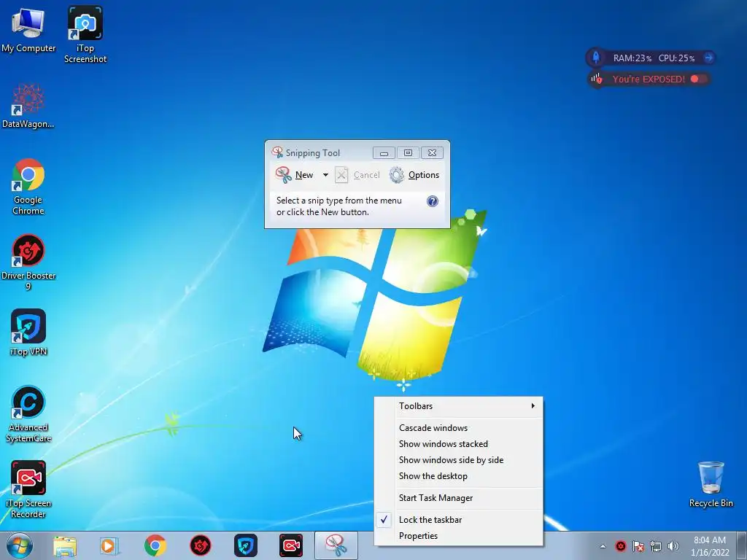The width and height of the screenshot is (747, 560).
Task: Click New in Snipping Tool
Action: coord(295,175)
